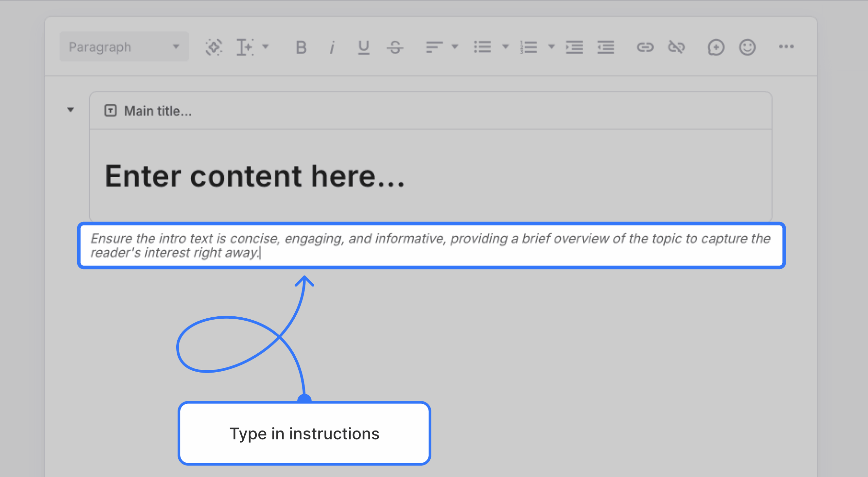868x477 pixels.
Task: Toggle bold formatting
Action: [x=300, y=47]
